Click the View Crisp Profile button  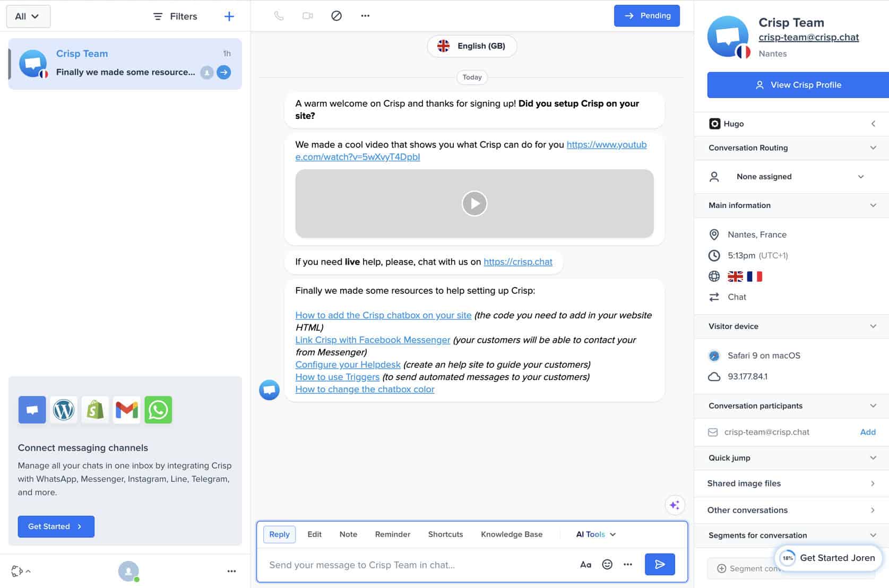[x=798, y=85]
